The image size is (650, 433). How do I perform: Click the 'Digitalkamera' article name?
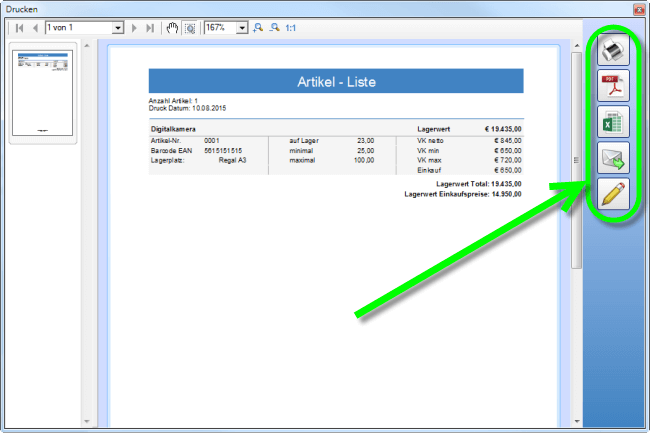173,129
